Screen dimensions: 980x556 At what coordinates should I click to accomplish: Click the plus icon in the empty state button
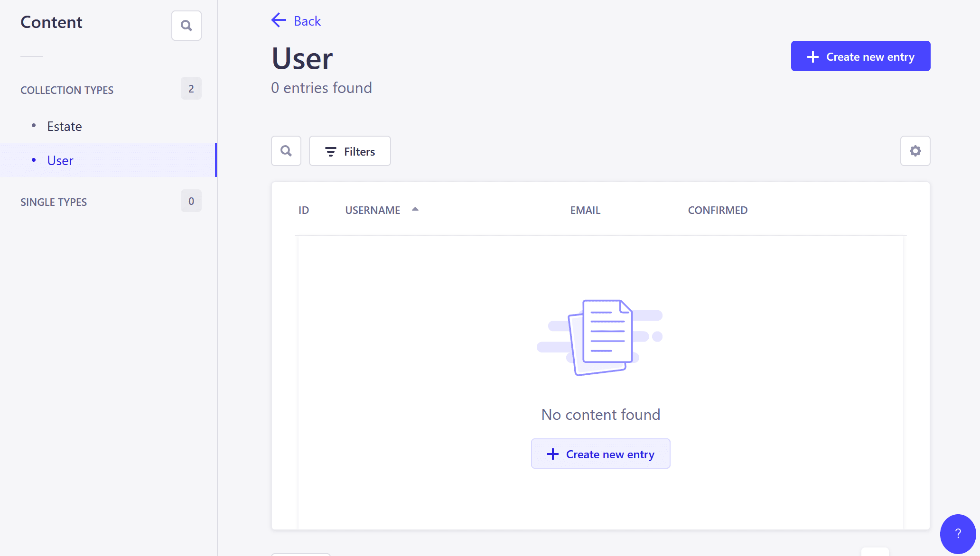tap(552, 454)
